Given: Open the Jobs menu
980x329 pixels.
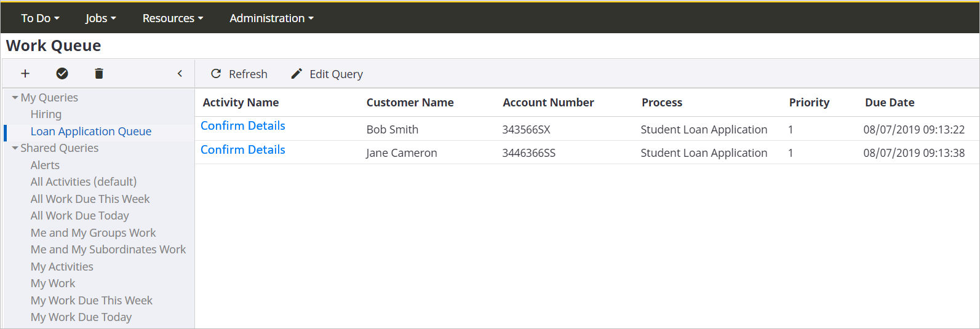Looking at the screenshot, I should click(x=100, y=18).
